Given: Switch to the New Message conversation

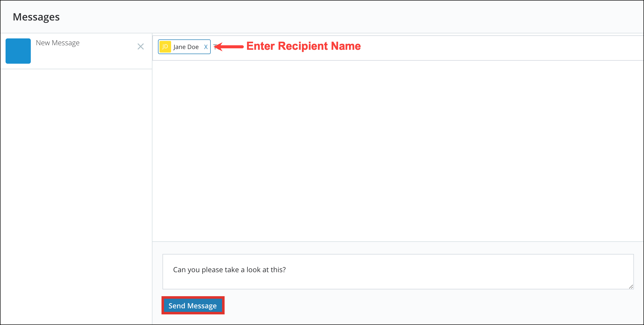Looking at the screenshot, I should pos(58,43).
